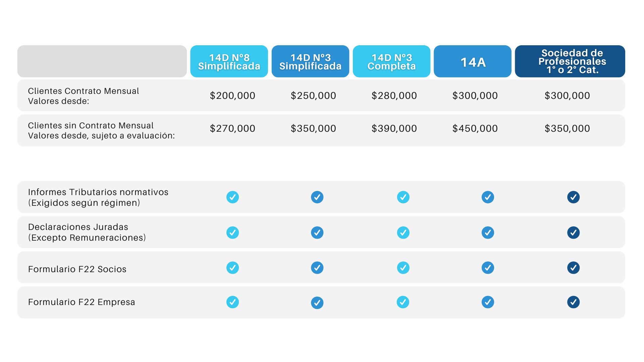The width and height of the screenshot is (644, 362).
Task: Click Declaraciones Juradas checkmark under Sociedad de Profesionales
Action: 573,233
